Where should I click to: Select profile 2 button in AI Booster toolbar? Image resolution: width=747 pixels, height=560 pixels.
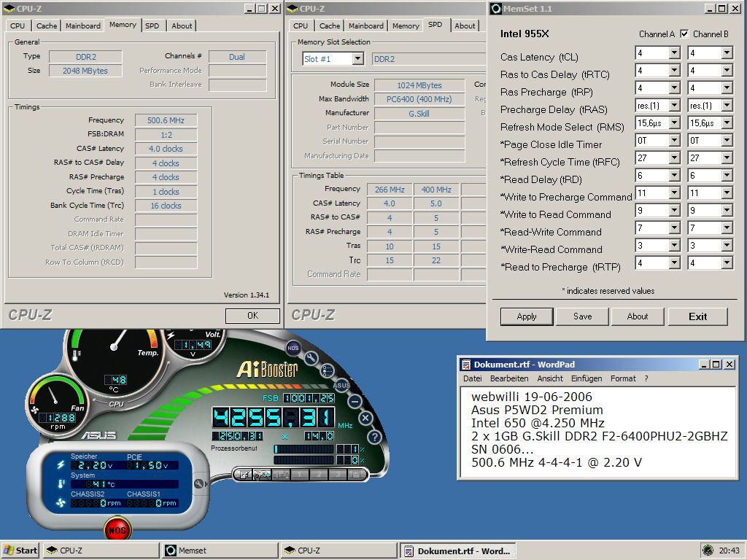[319, 474]
